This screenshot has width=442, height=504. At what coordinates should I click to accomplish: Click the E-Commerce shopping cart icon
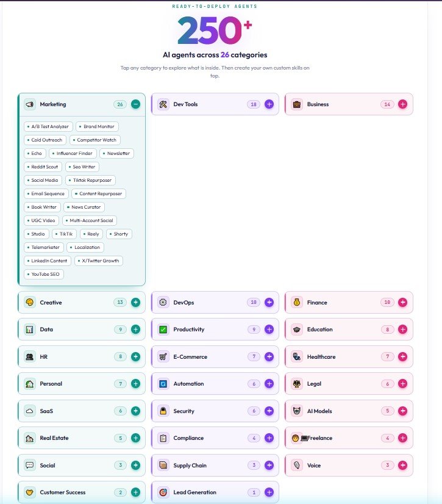click(x=163, y=357)
